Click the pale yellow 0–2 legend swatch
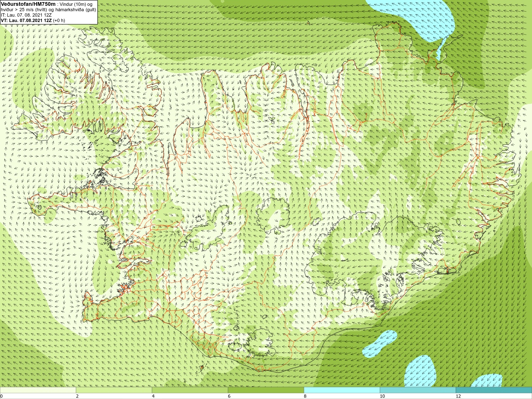 (x=38, y=390)
